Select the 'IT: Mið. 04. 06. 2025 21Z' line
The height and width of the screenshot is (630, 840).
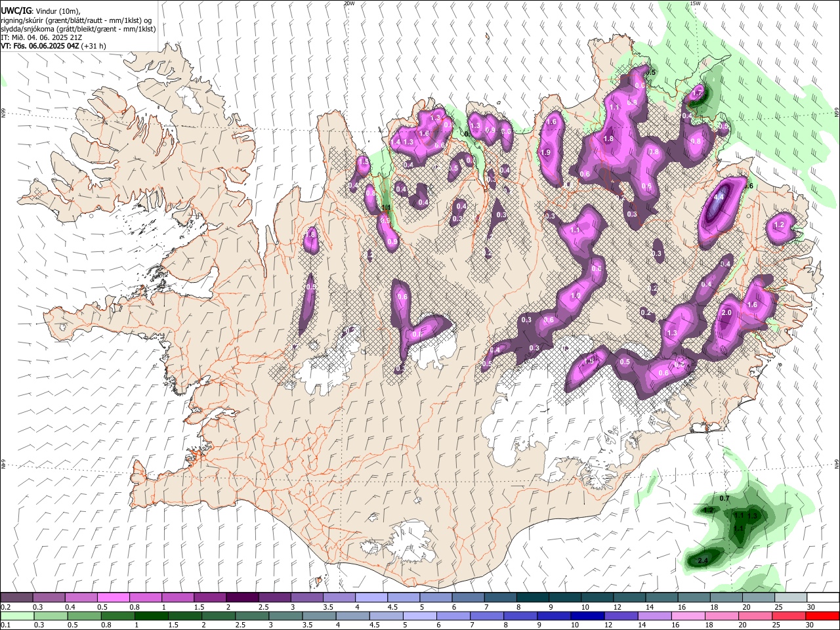click(x=41, y=37)
